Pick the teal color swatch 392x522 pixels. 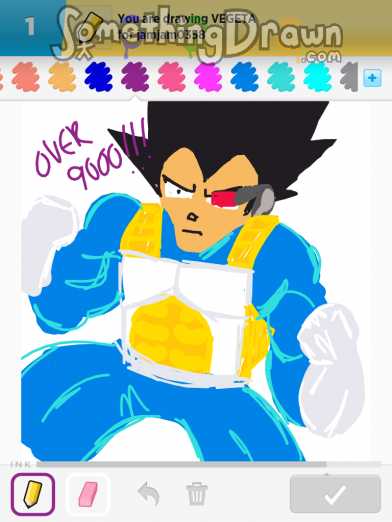[x=281, y=77]
